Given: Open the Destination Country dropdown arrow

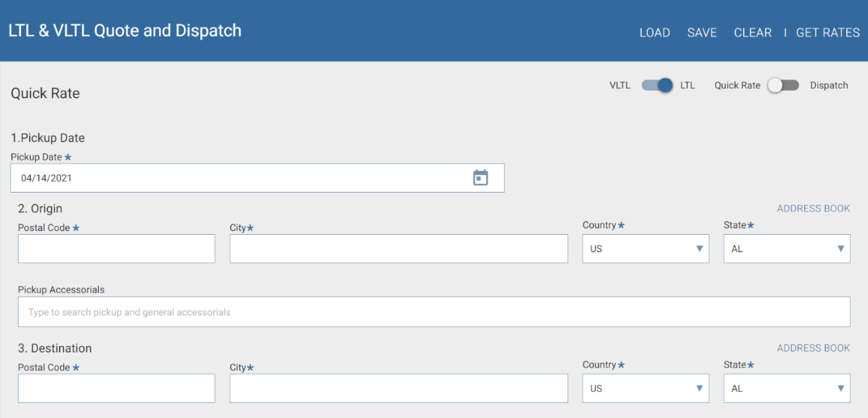Looking at the screenshot, I should point(700,388).
